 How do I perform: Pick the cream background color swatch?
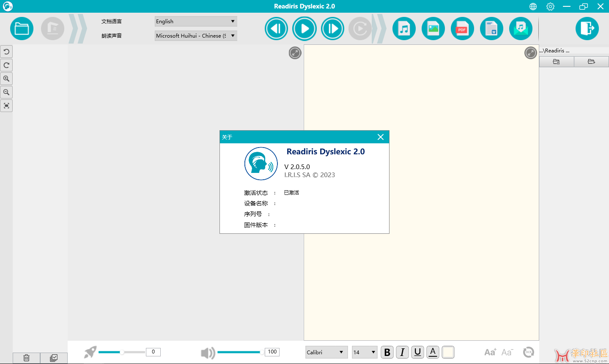(448, 352)
